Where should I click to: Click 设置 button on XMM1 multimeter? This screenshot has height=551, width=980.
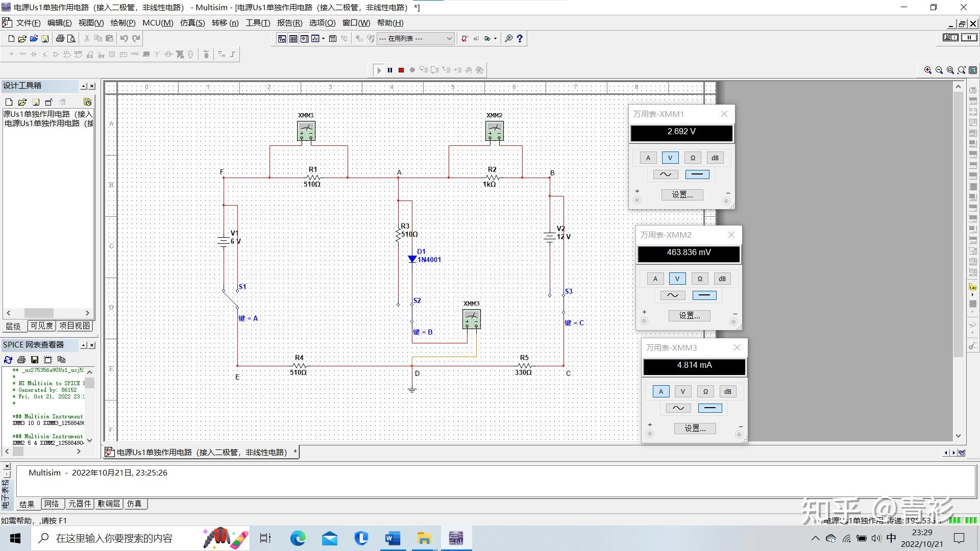(x=682, y=195)
